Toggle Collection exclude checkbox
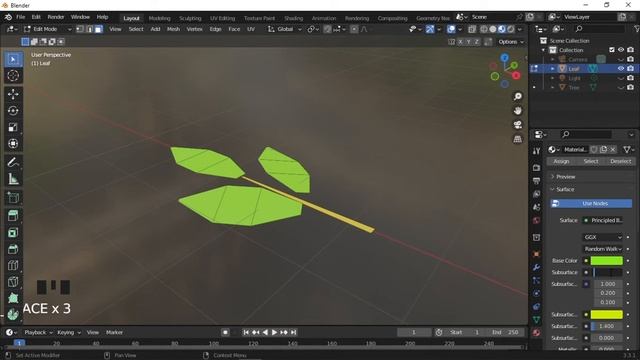Viewport: 640px width, 360px height. [x=611, y=50]
